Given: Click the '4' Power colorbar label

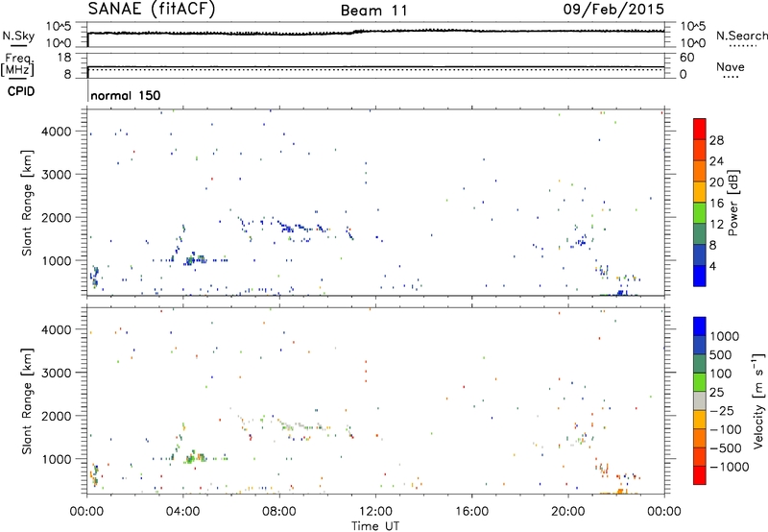Looking at the screenshot, I should click(712, 266).
